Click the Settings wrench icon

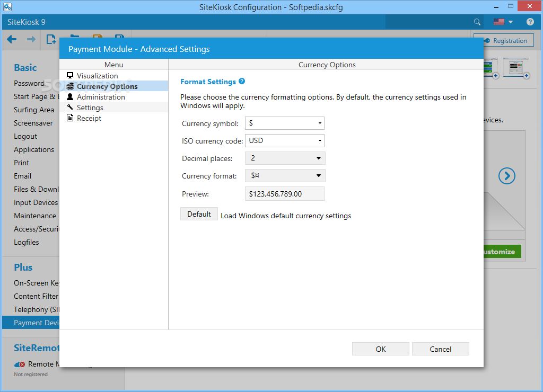tap(70, 107)
